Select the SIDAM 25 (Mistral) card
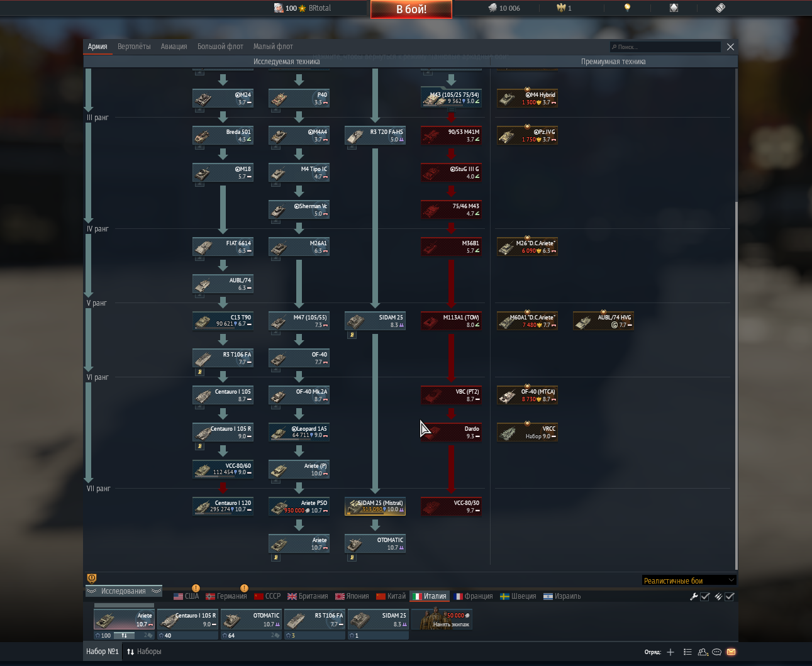This screenshot has width=812, height=666. click(375, 506)
